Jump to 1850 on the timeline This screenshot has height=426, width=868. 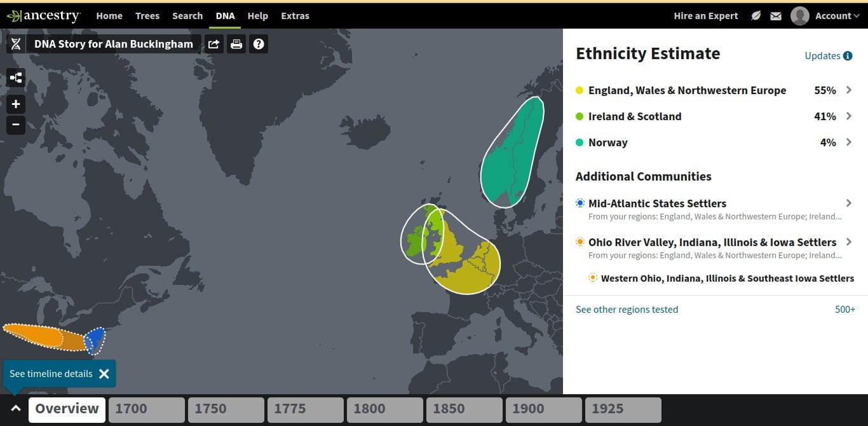(x=464, y=409)
